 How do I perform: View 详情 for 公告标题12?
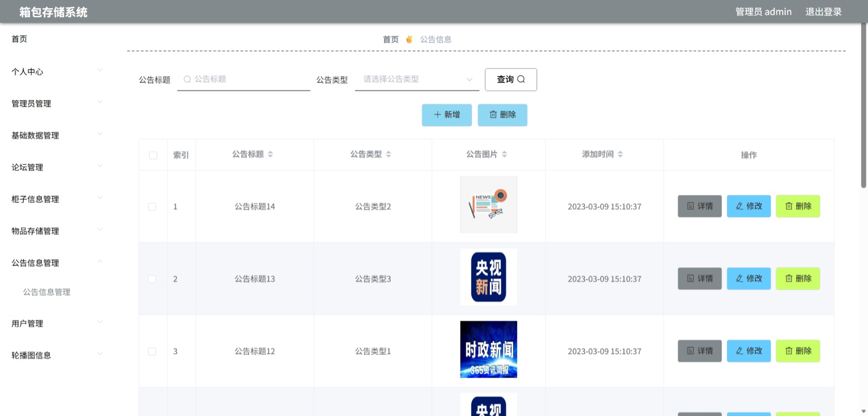(x=700, y=351)
